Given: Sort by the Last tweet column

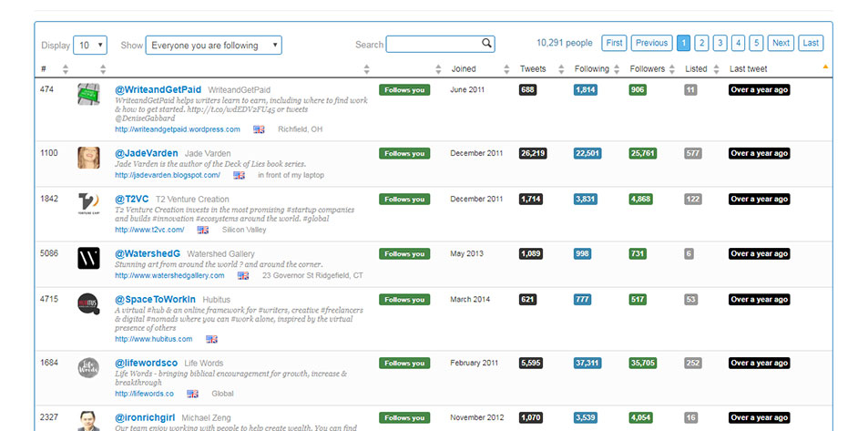Looking at the screenshot, I should [825, 67].
